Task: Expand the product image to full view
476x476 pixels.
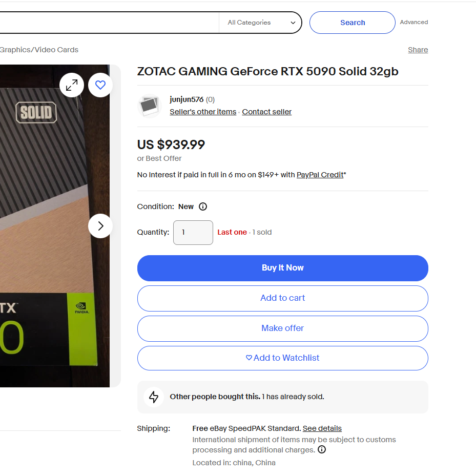Action: pos(72,85)
